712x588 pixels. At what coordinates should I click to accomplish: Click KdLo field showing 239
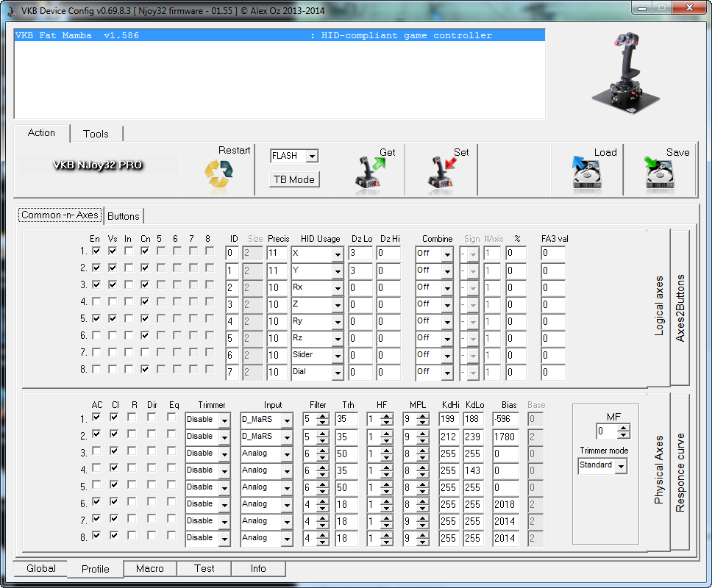[x=473, y=437]
